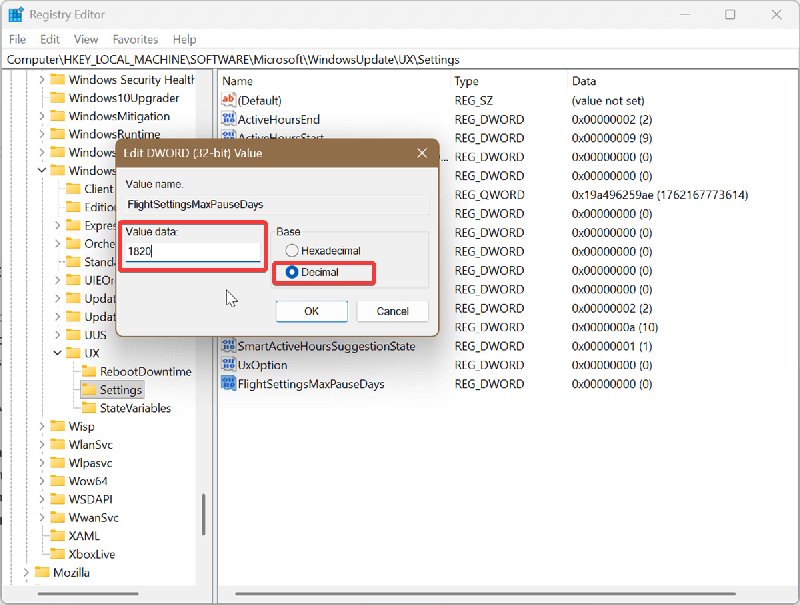
Task: Cancel the Edit DWORD dialog
Action: [392, 311]
